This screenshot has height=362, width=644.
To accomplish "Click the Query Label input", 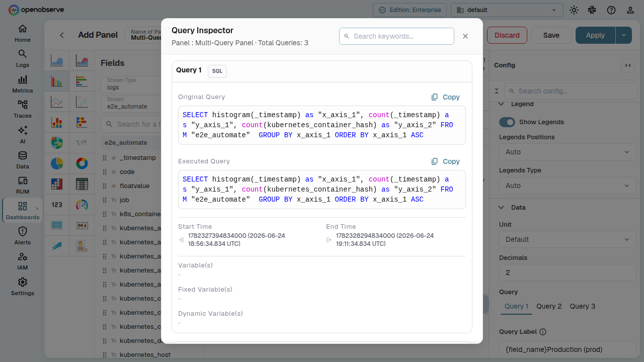I will click(568, 349).
